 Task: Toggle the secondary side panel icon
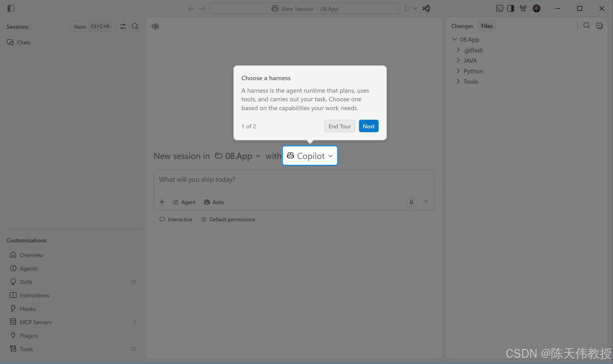tap(511, 9)
